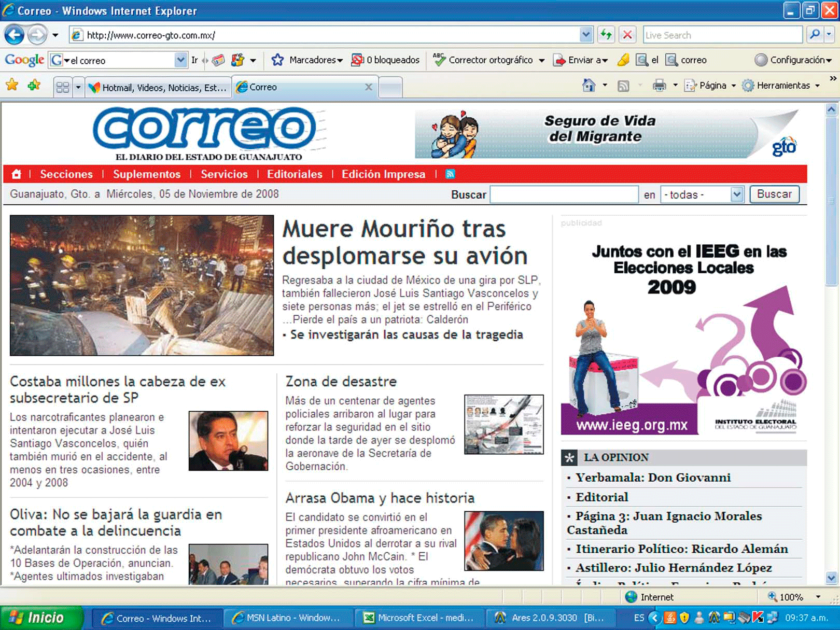This screenshot has height=630, width=840.
Task: Select the Correo browser tab
Action: (x=304, y=87)
